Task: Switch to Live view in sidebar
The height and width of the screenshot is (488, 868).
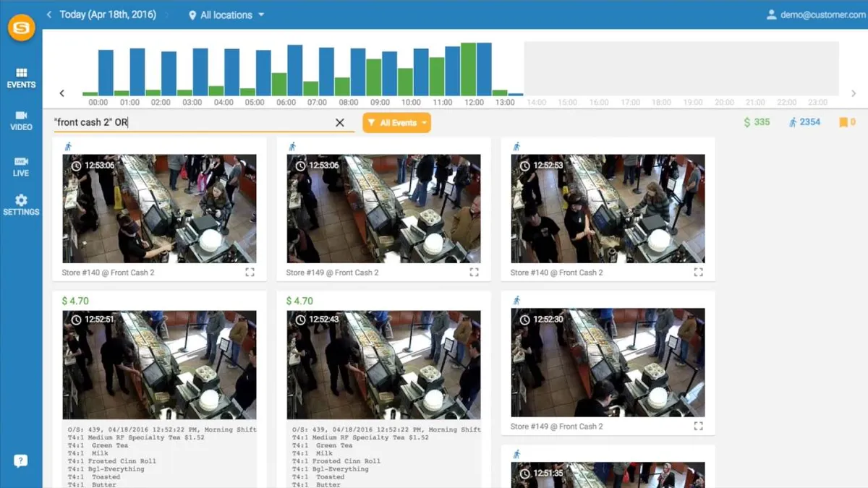Action: pyautogui.click(x=21, y=166)
